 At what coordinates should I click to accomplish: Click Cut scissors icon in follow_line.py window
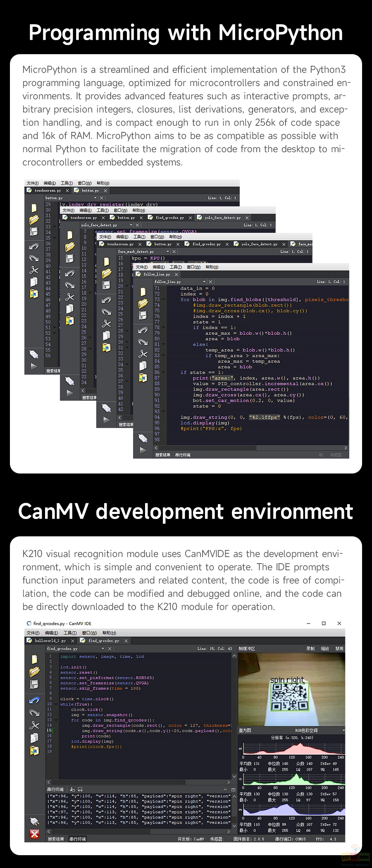point(143,354)
